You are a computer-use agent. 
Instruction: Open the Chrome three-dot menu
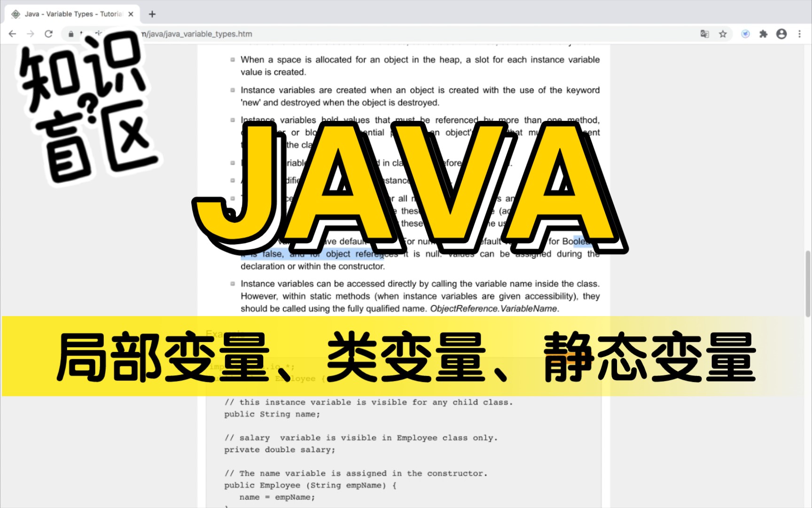tap(799, 34)
